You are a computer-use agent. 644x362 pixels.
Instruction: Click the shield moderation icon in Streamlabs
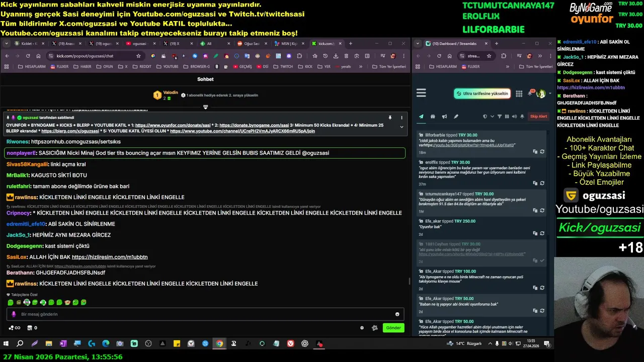(485, 117)
